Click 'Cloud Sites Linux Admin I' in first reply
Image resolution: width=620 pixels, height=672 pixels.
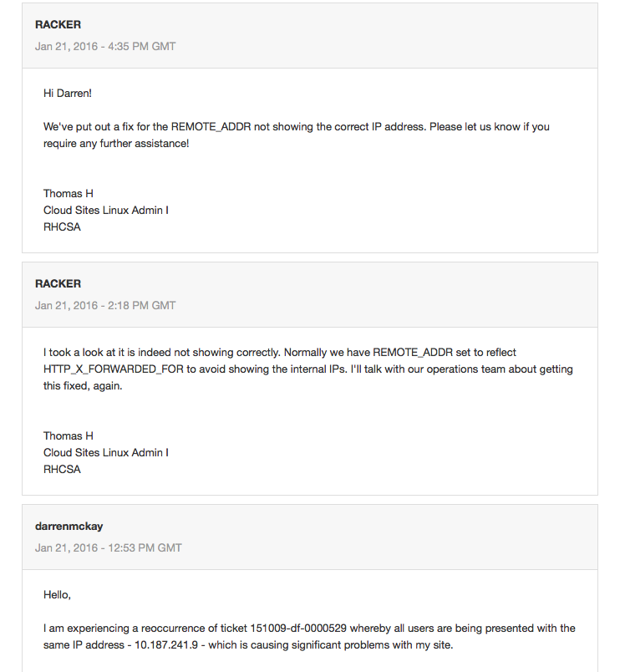click(106, 211)
